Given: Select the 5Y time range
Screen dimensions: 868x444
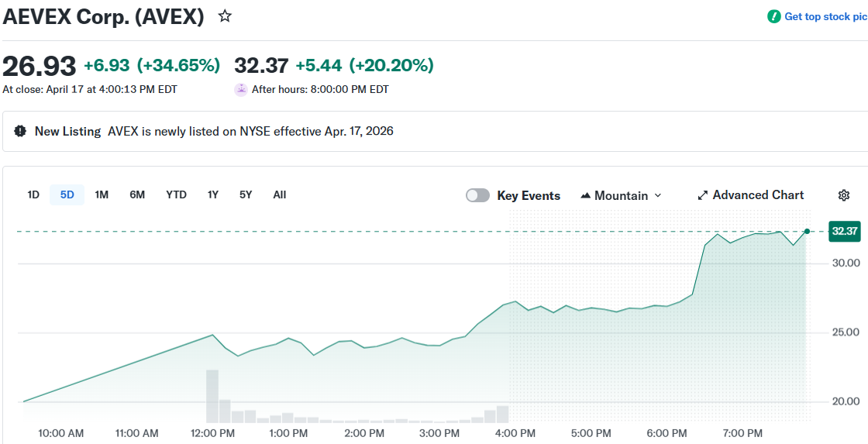Looking at the screenshot, I should tap(246, 194).
